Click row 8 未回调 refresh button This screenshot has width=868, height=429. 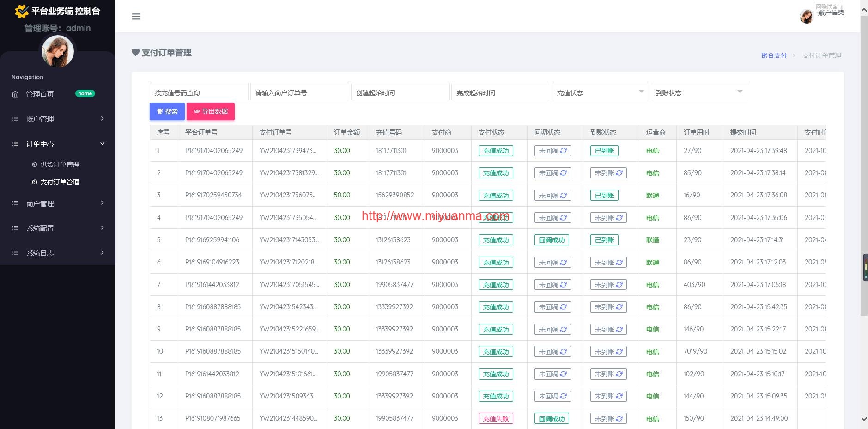[552, 307]
